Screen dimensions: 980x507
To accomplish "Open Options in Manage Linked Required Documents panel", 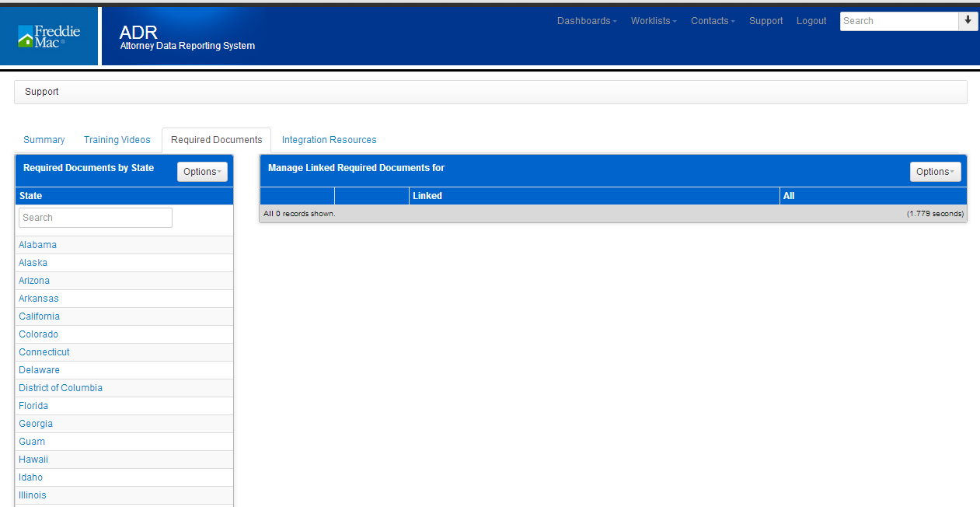I will 936,171.
